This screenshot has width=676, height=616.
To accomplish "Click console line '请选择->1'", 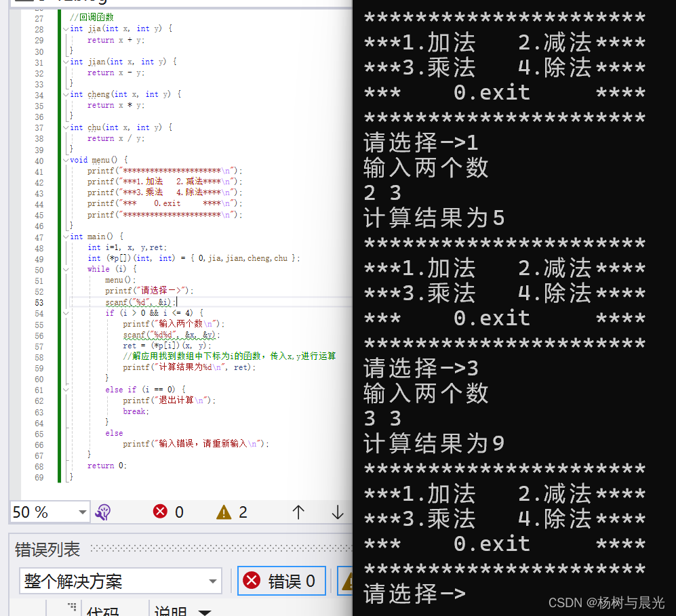I will coord(421,142).
